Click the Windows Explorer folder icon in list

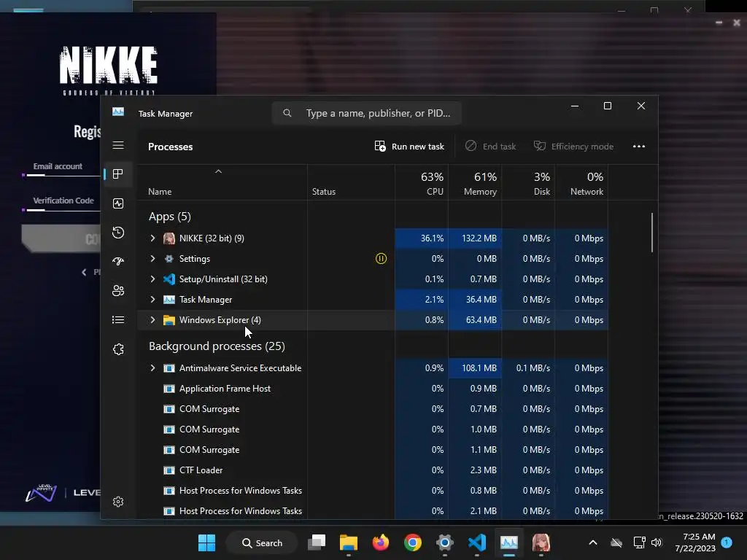coord(169,320)
